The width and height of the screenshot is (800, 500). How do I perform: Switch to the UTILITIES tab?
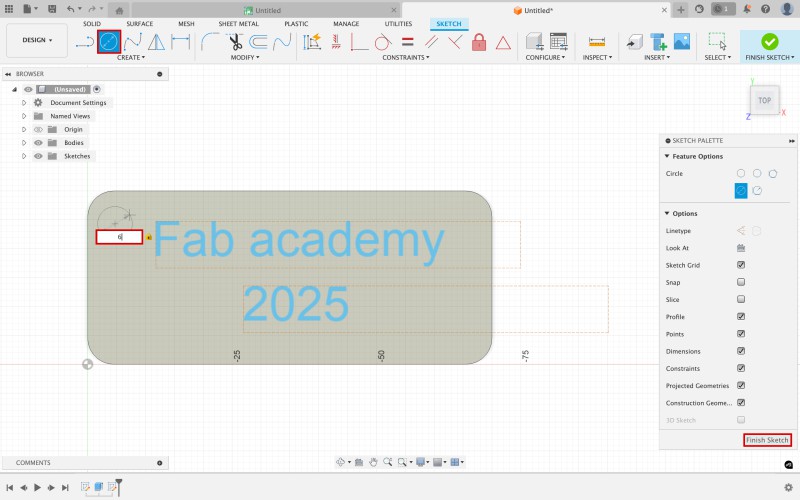tap(398, 23)
